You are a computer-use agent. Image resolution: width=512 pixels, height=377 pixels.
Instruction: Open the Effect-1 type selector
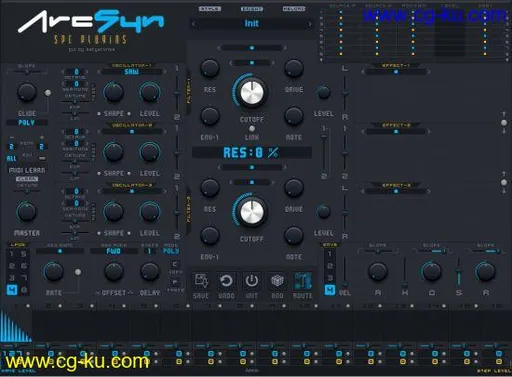396,72
